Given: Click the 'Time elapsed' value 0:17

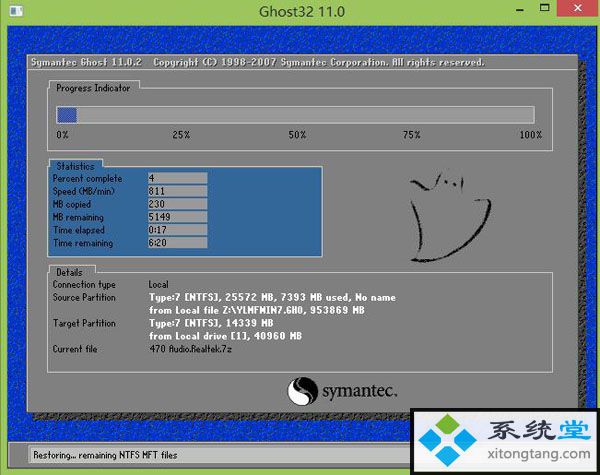Looking at the screenshot, I should (x=178, y=230).
